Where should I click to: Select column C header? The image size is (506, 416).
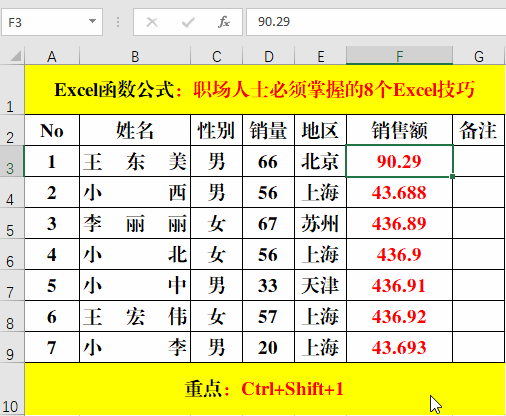(217, 56)
